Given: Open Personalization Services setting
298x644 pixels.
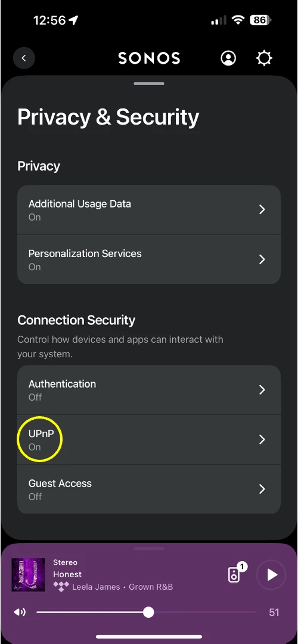Looking at the screenshot, I should pyautogui.click(x=149, y=259).
